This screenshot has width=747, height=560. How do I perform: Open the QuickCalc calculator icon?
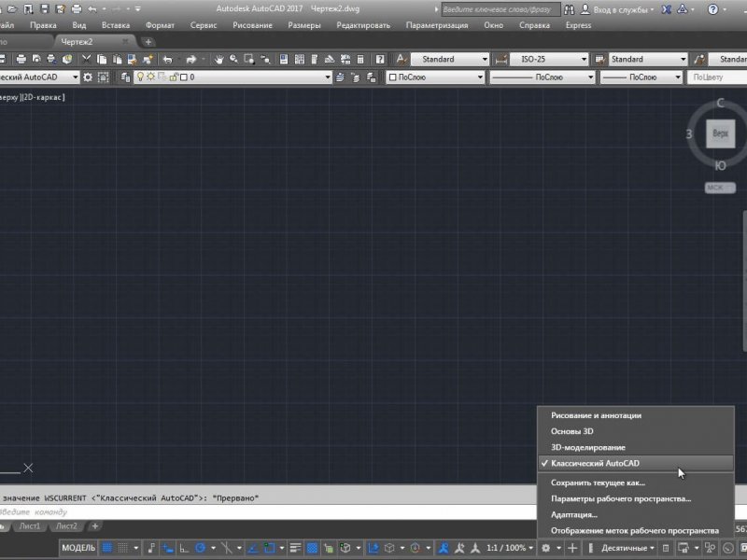(360, 59)
